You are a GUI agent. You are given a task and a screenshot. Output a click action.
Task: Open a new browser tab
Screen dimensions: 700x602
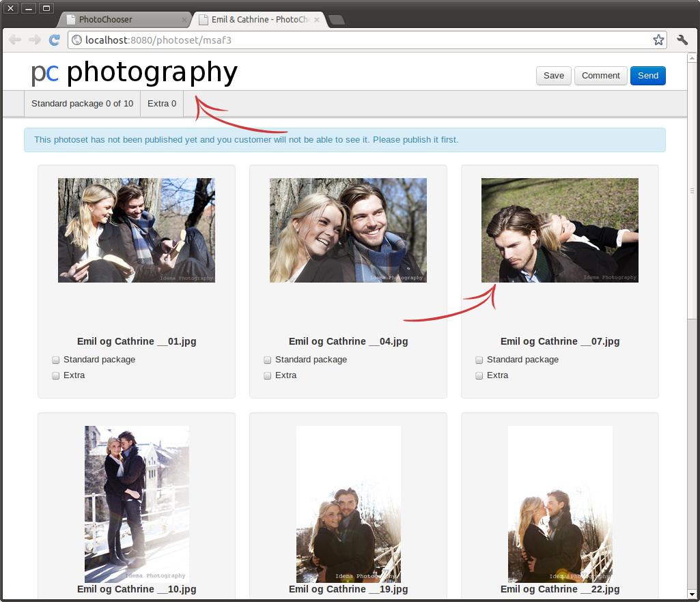337,20
